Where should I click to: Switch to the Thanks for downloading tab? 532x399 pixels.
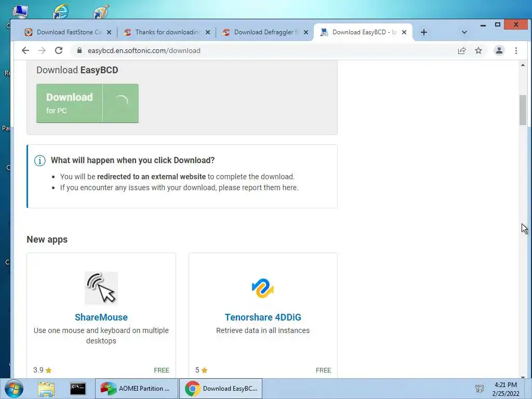tap(167, 32)
